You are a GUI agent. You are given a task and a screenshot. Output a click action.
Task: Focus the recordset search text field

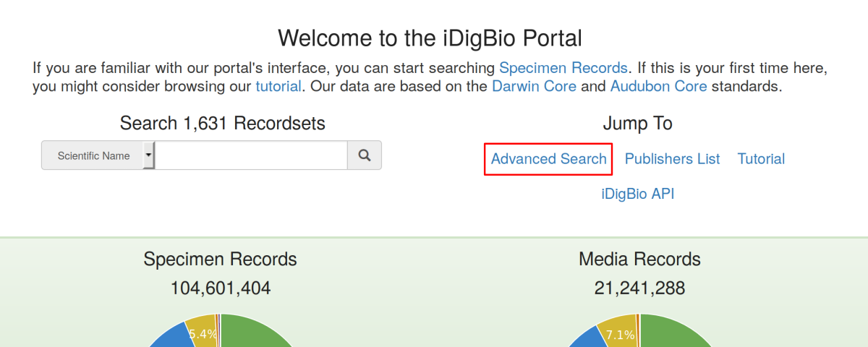coord(252,155)
